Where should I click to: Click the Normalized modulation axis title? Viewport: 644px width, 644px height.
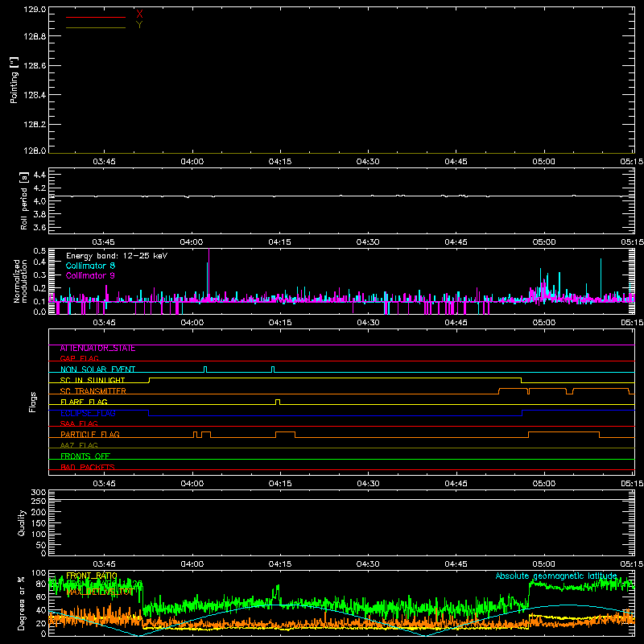click(20, 281)
